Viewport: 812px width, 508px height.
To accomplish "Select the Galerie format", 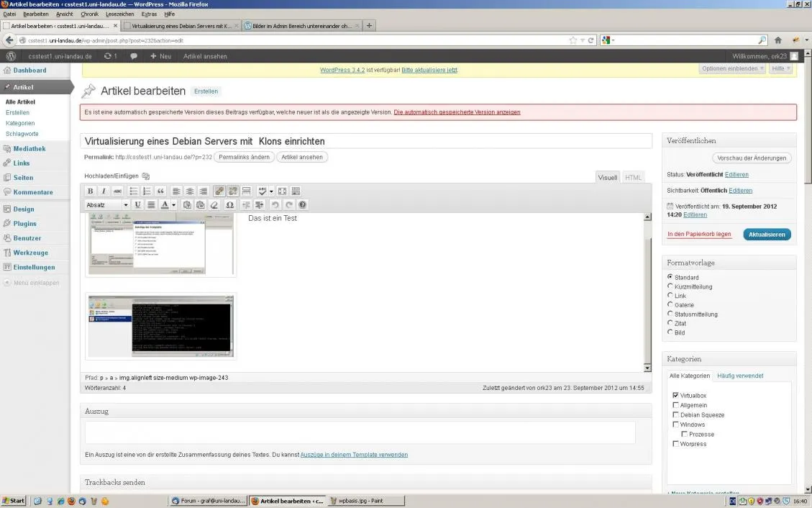I will click(670, 304).
